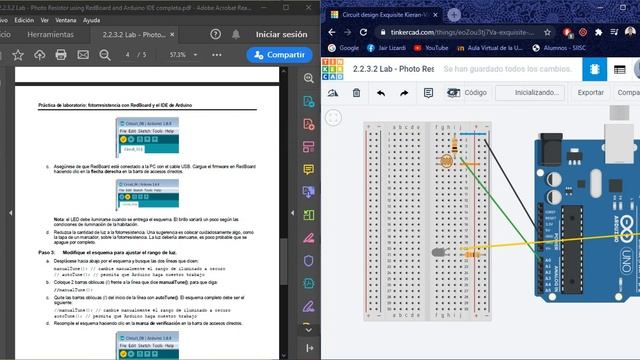The height and width of the screenshot is (360, 640).
Task: Switch to Tinkercad circuit view icon
Action: point(594,69)
